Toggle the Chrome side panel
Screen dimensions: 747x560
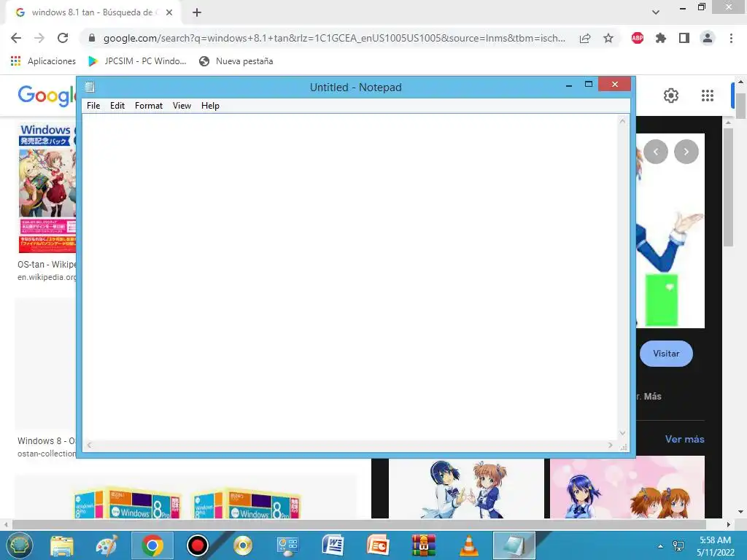684,38
